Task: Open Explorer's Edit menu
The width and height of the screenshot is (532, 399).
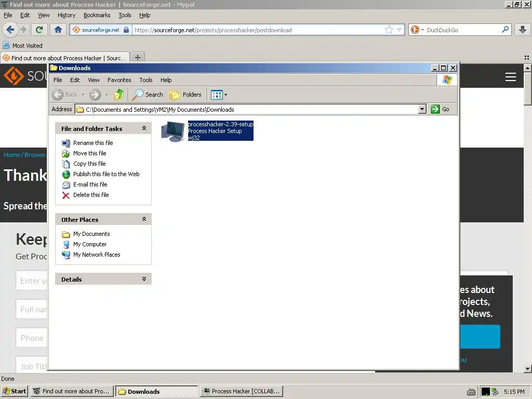Action: point(75,80)
